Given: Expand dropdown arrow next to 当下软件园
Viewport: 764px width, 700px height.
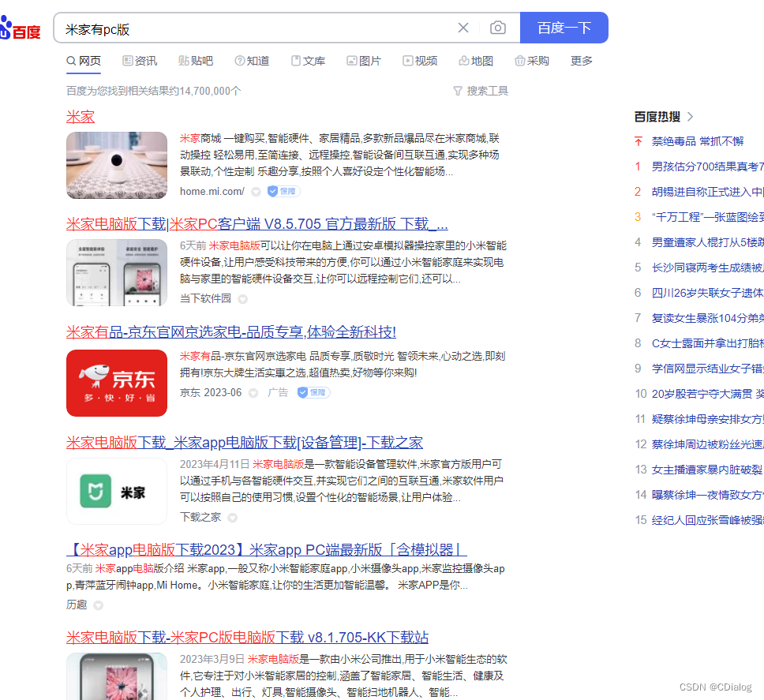Looking at the screenshot, I should (242, 299).
